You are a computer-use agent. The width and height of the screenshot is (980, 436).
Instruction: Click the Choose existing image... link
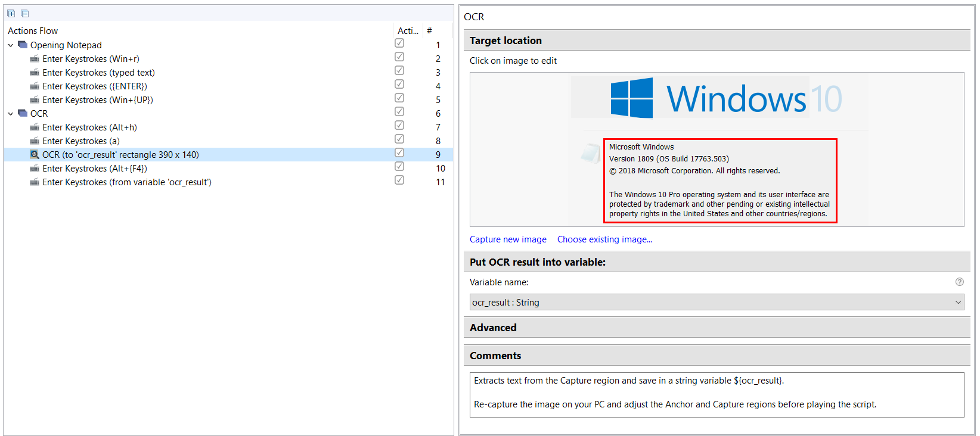tap(604, 239)
